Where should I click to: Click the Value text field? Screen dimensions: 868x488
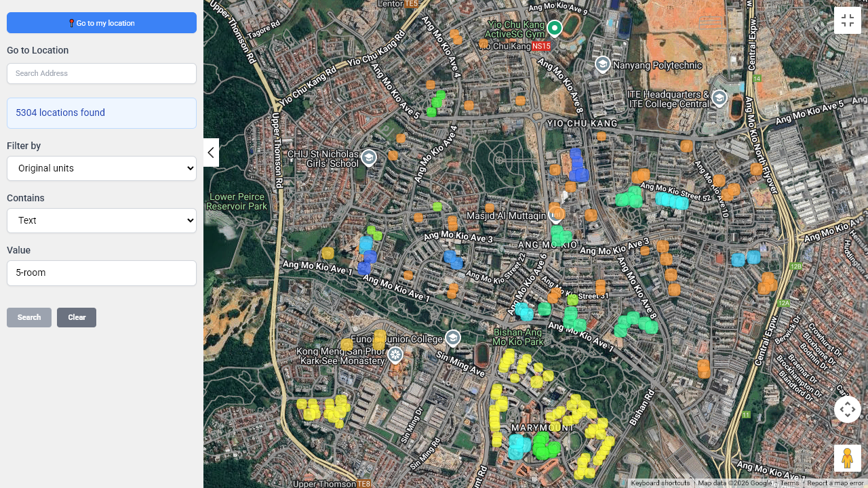pyautogui.click(x=102, y=273)
